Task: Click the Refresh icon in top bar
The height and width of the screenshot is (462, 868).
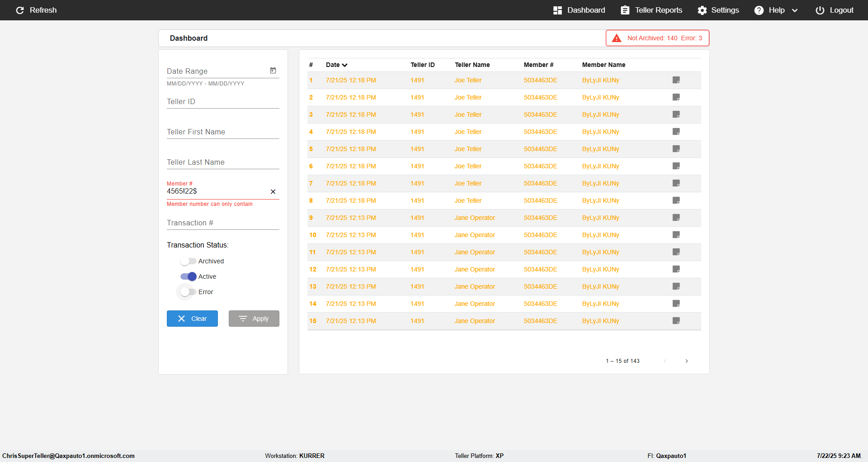Action: coord(20,10)
